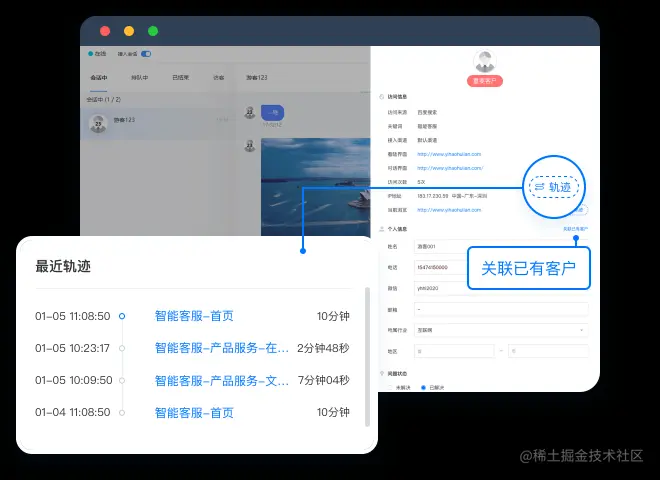Click the 邮箱 input field
This screenshot has width=660, height=480.
coord(501,309)
